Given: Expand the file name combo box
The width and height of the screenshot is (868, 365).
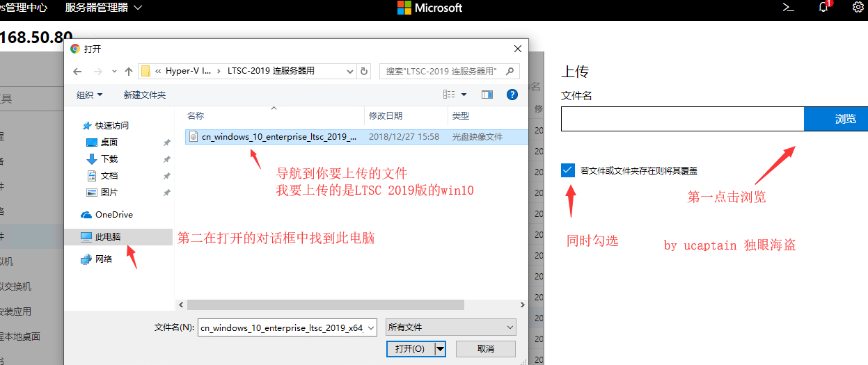Looking at the screenshot, I should (x=371, y=327).
